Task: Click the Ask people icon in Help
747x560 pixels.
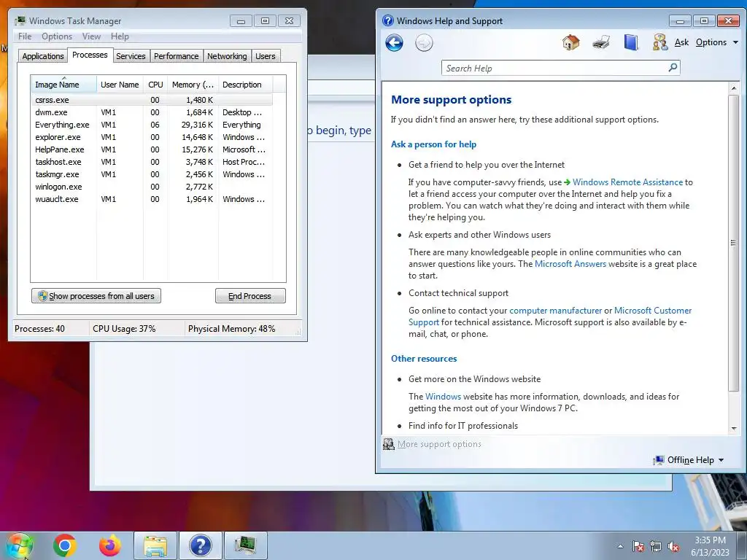Action: click(659, 42)
